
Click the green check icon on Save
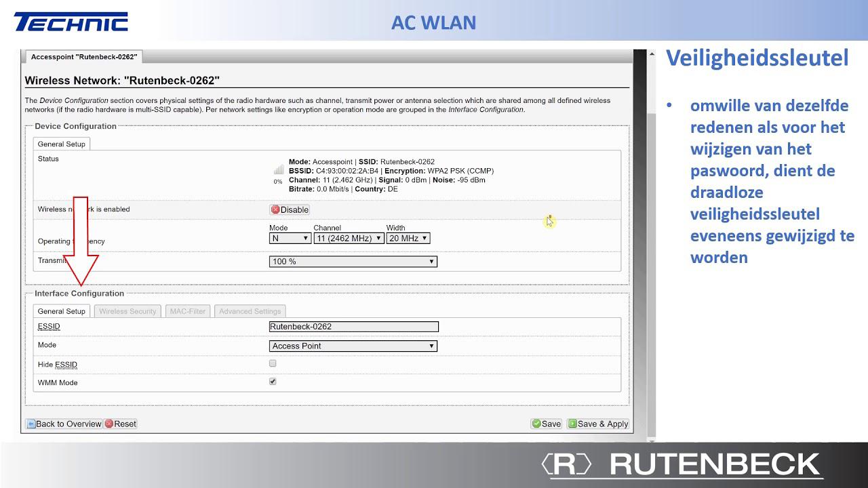[x=536, y=424]
